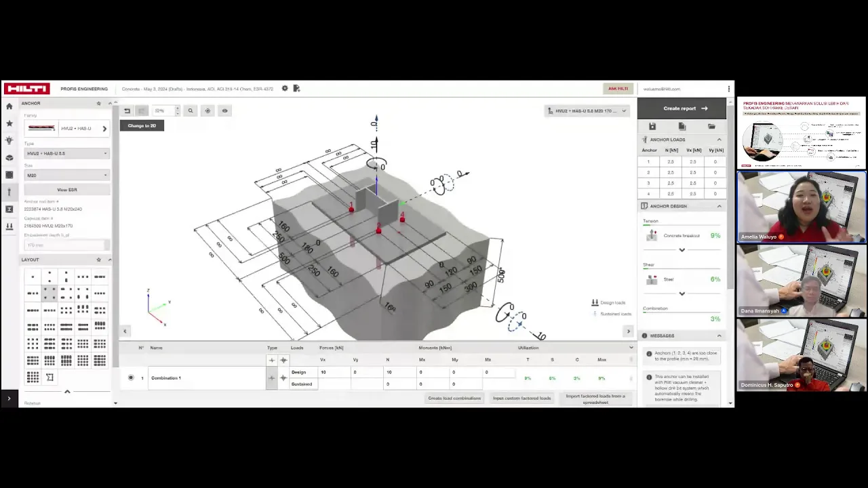Favorite the Anchor panel with star

pos(99,103)
